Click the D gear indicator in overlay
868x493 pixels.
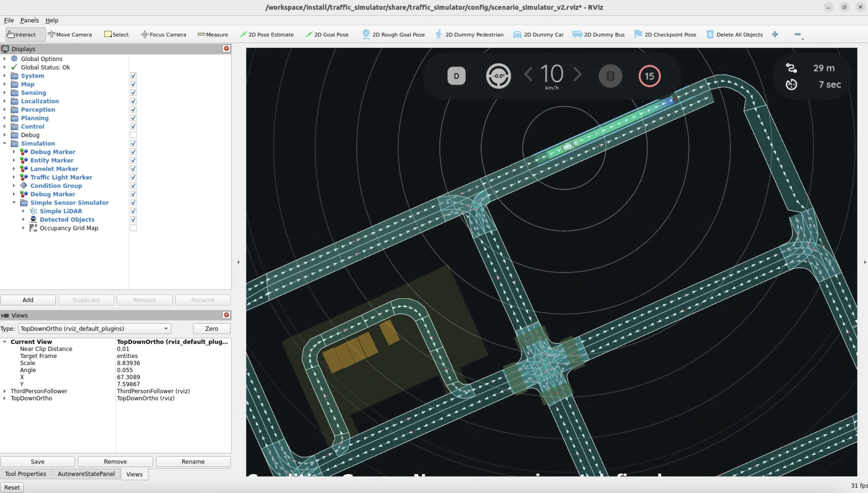click(456, 76)
